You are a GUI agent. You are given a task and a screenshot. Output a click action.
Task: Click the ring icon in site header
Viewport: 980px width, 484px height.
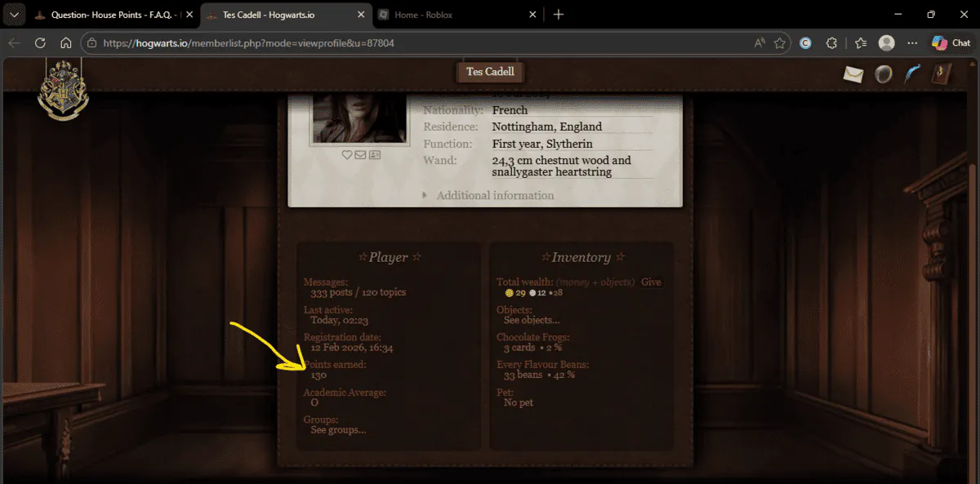click(884, 74)
